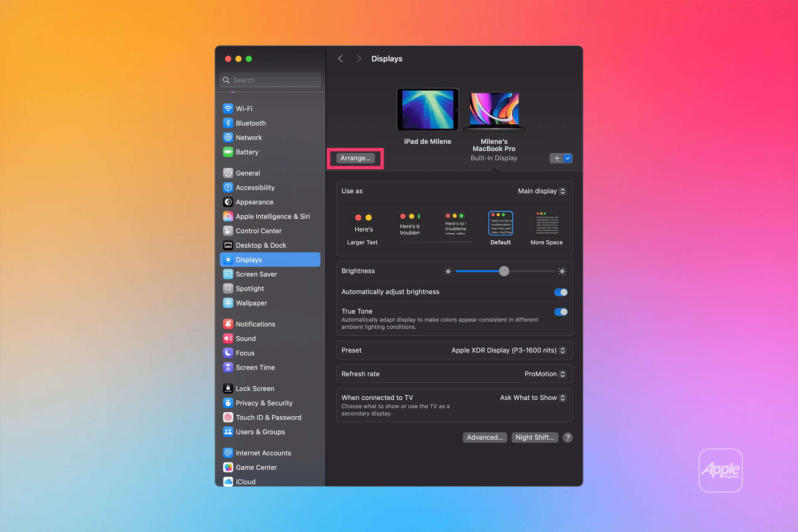Image resolution: width=798 pixels, height=532 pixels.
Task: Click the Game Center icon
Action: pos(228,467)
